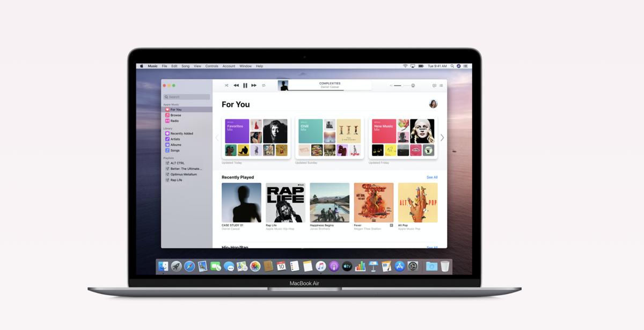Skip forward to the next track

coord(254,85)
